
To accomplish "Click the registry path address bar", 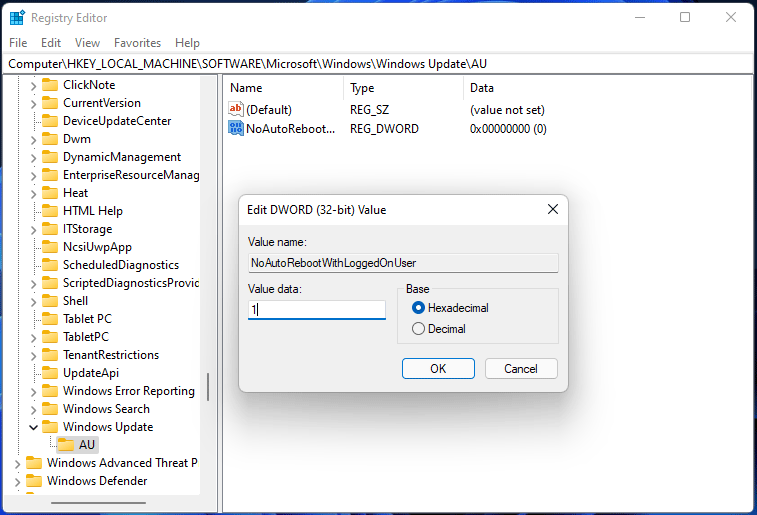I will (378, 64).
